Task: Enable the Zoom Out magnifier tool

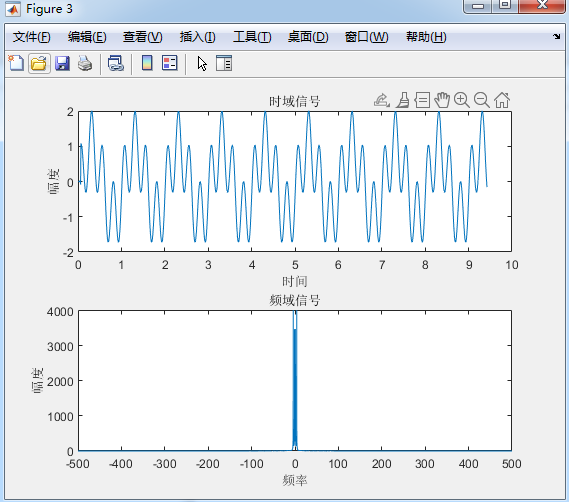Action: click(x=482, y=100)
